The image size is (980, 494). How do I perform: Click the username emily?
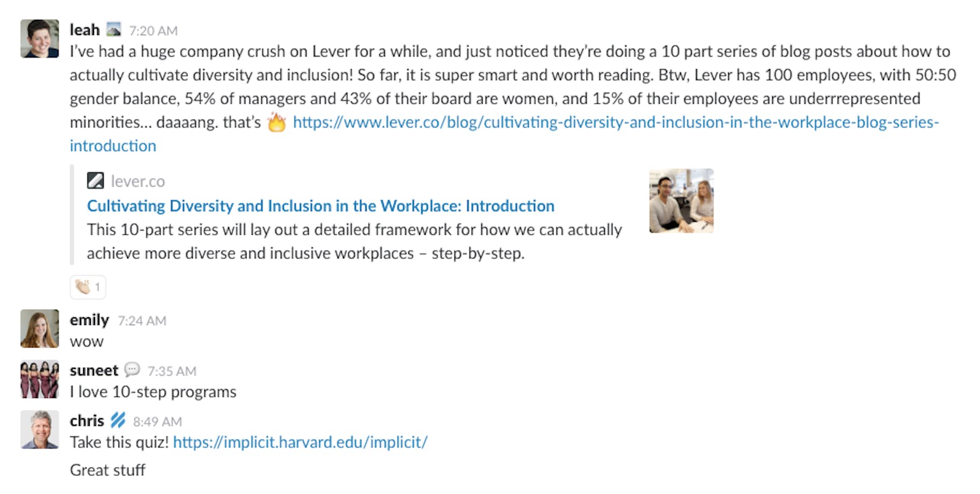(x=89, y=320)
